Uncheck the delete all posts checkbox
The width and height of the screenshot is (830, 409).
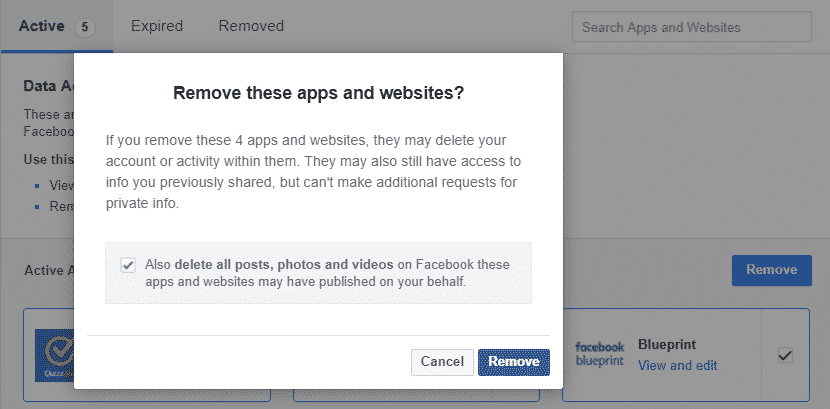point(128,265)
